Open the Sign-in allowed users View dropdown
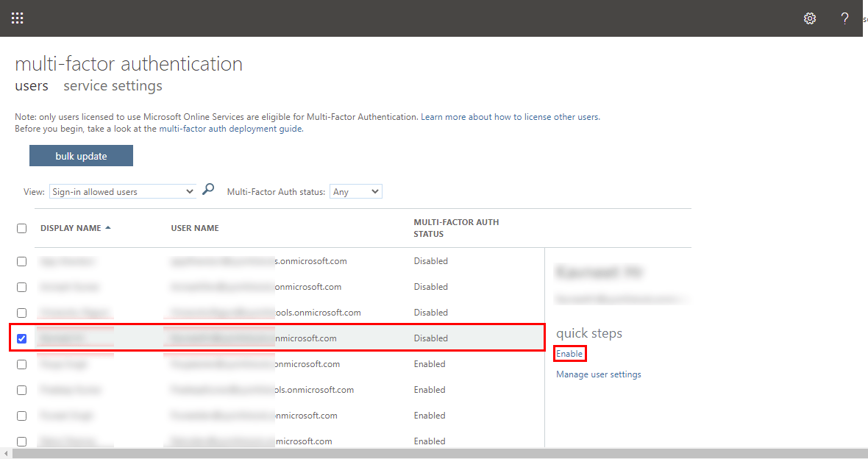This screenshot has height=459, width=868. pos(123,192)
